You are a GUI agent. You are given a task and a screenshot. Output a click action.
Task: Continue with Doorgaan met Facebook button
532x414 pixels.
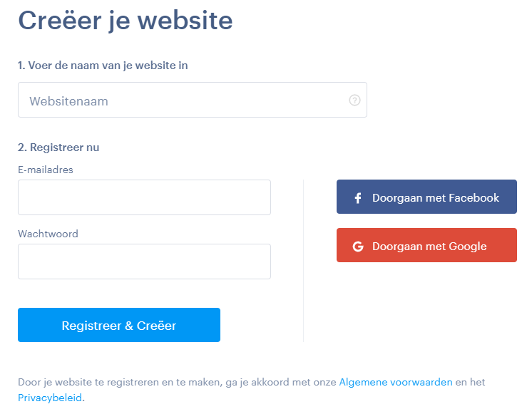pyautogui.click(x=426, y=197)
